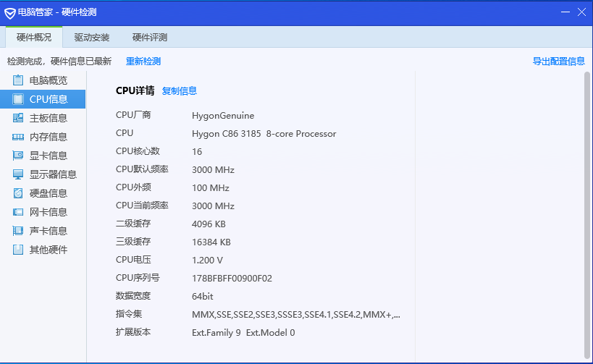Click the Ext.Family 9 Ext.Model 0 text
Screen dimensions: 593x364
point(243,333)
